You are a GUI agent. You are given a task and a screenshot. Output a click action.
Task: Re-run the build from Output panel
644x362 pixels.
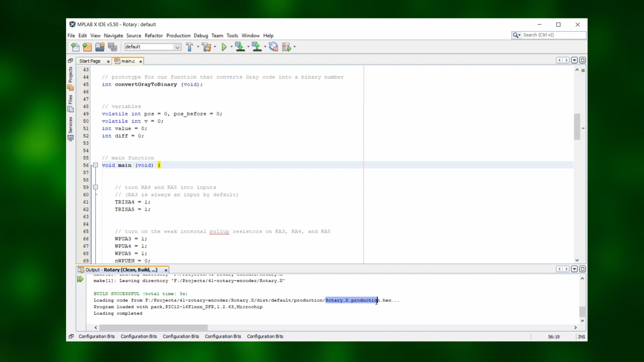click(80, 279)
